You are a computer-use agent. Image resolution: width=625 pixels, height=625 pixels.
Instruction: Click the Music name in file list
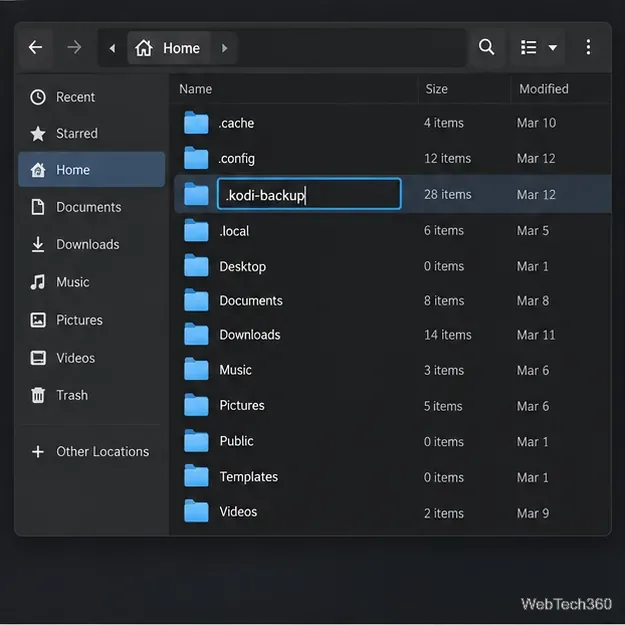[x=235, y=370]
